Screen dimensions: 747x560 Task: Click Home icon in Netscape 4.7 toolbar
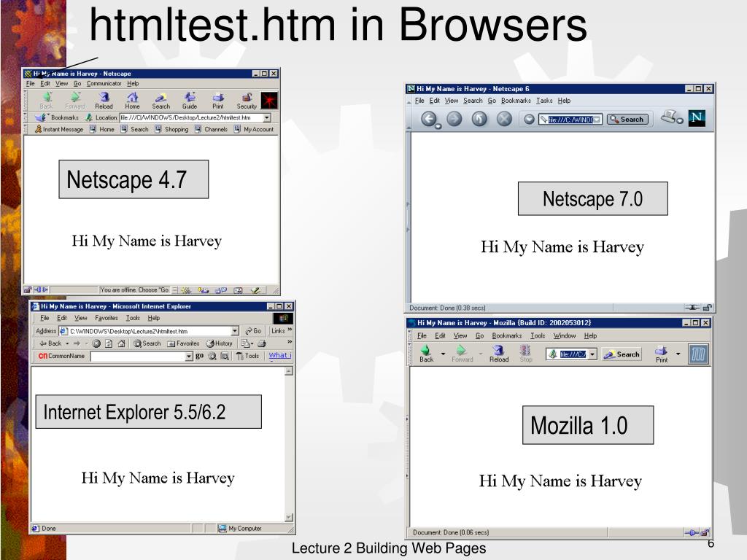click(133, 101)
